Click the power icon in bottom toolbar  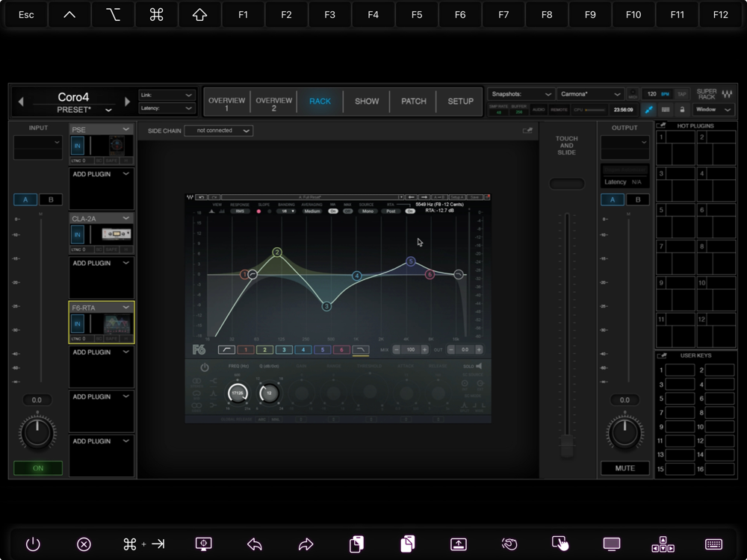tap(33, 544)
